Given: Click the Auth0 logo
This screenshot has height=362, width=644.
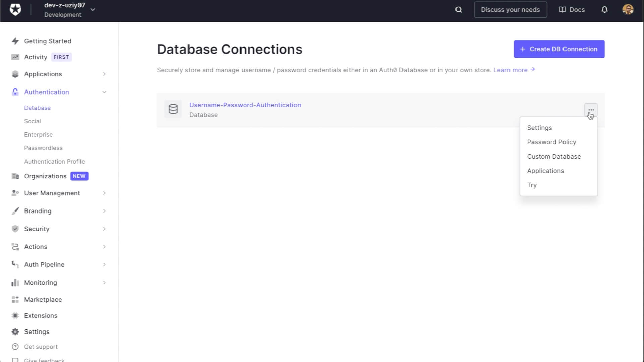Looking at the screenshot, I should (16, 10).
